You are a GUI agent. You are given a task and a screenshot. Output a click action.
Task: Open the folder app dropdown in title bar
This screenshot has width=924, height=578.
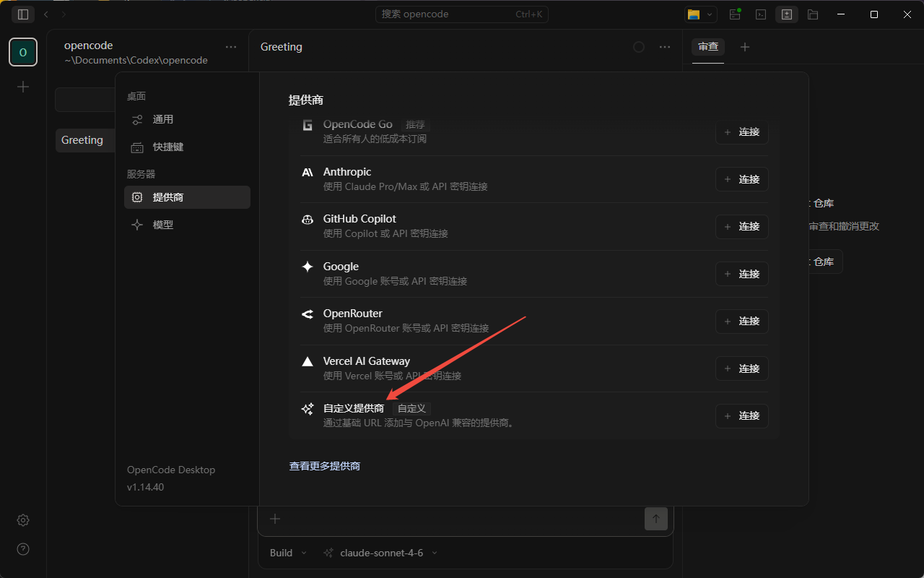coord(700,14)
